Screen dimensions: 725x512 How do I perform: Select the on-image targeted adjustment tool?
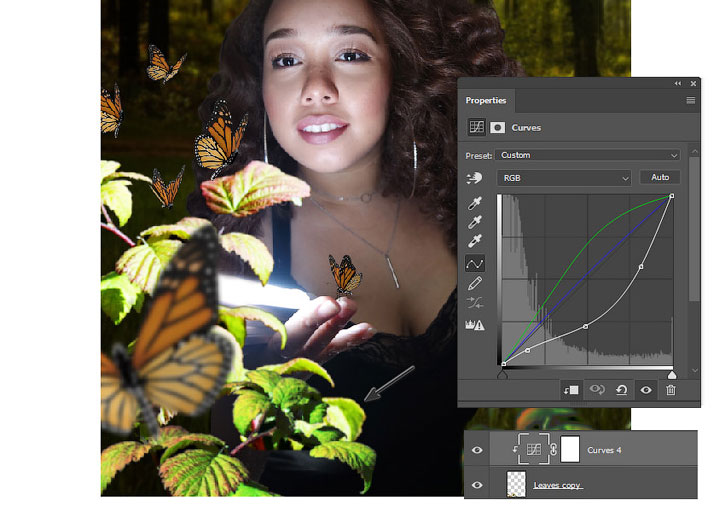point(474,178)
